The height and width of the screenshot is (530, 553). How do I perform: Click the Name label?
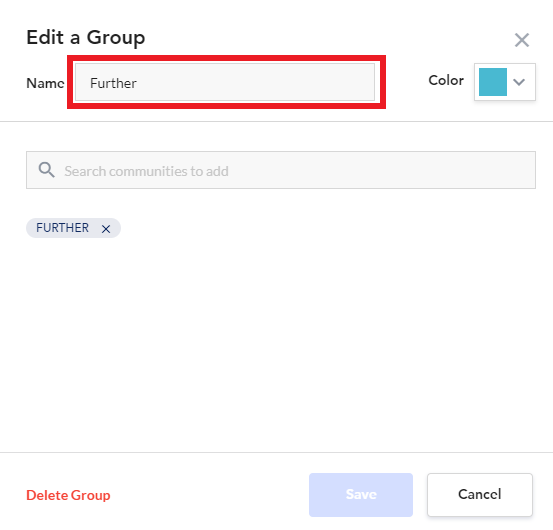tap(45, 83)
